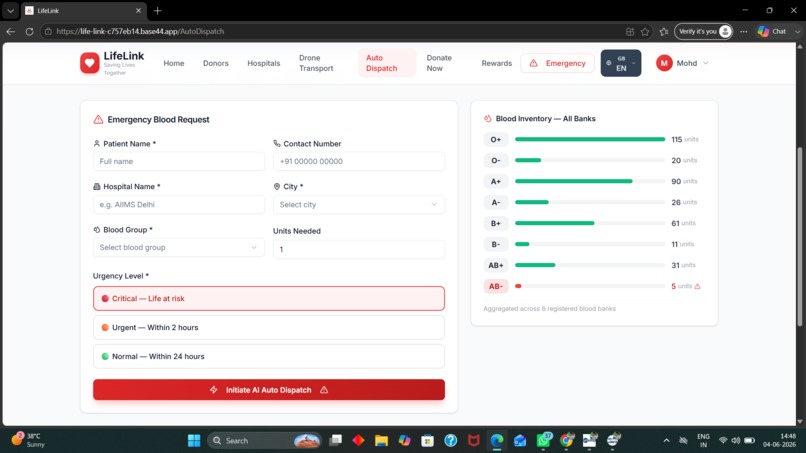The image size is (806, 453).
Task: Select Urgent — Within 2 hours option
Action: pos(269,328)
